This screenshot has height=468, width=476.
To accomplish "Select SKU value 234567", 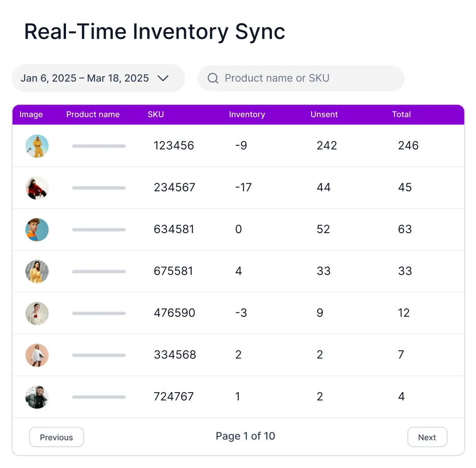I will point(175,188).
